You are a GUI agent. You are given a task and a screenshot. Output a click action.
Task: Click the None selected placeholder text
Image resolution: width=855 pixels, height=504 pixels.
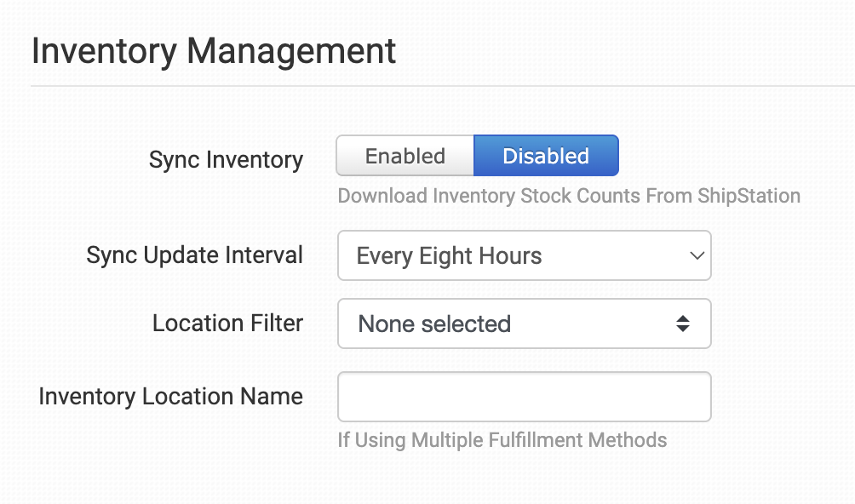(x=434, y=324)
